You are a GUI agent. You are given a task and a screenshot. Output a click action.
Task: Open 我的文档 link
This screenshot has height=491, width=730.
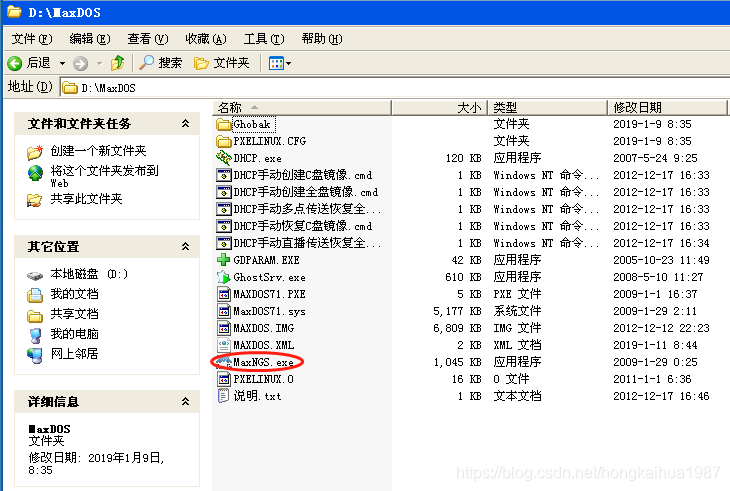[x=74, y=294]
